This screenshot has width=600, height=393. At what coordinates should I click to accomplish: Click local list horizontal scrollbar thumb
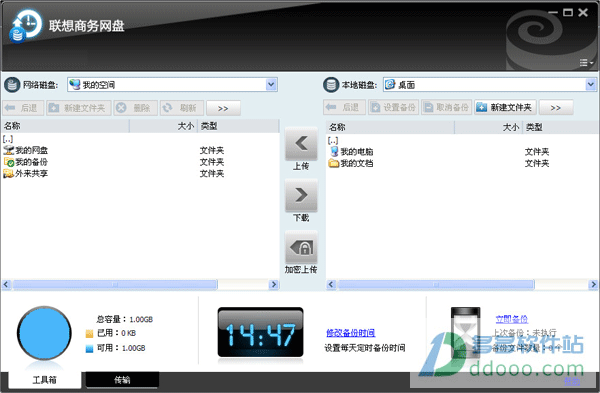tap(436, 284)
